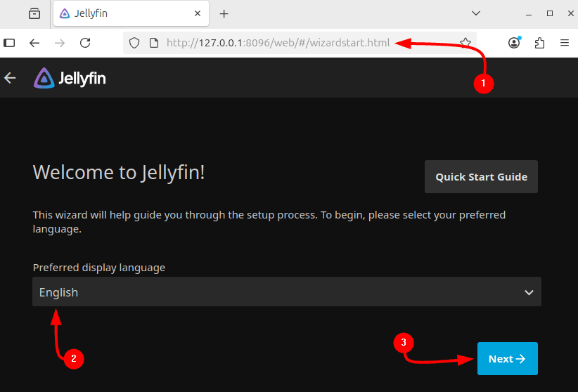Open the Firefox hamburger application menu
578x392 pixels.
click(565, 43)
